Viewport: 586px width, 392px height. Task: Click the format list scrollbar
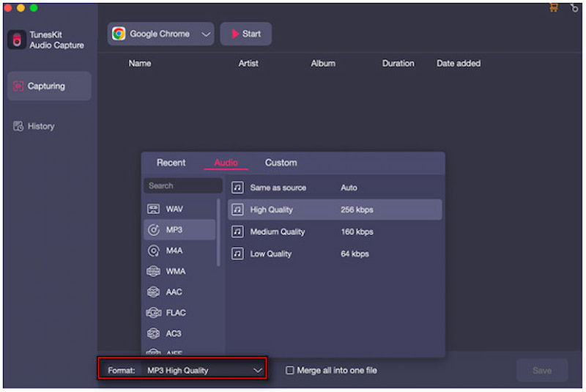[x=218, y=232]
